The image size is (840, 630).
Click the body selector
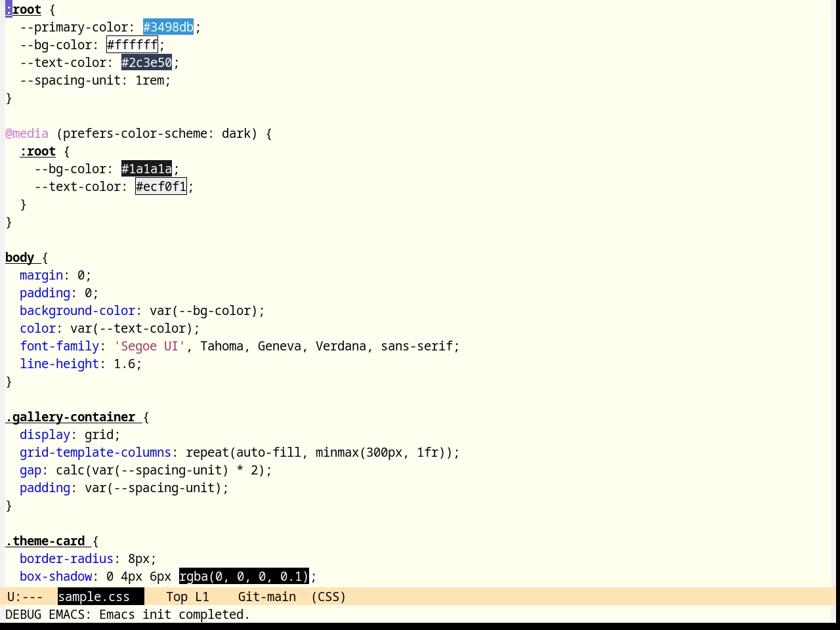point(20,257)
